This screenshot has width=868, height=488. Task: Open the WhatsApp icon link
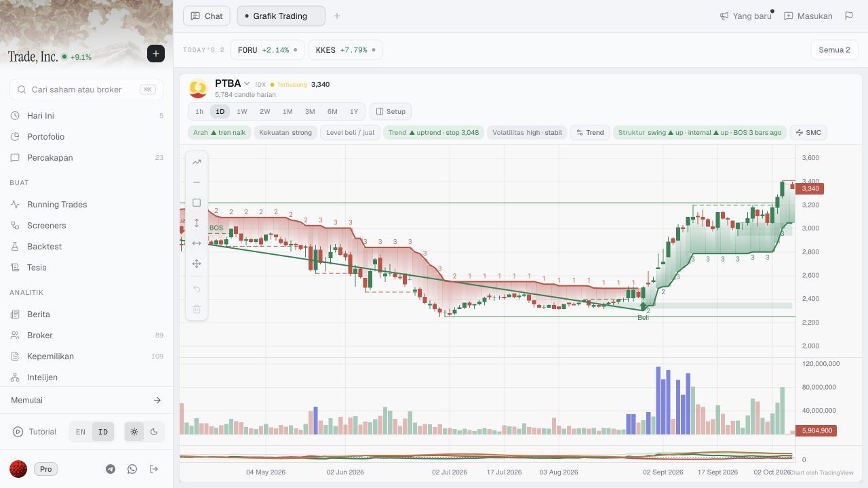coord(132,469)
